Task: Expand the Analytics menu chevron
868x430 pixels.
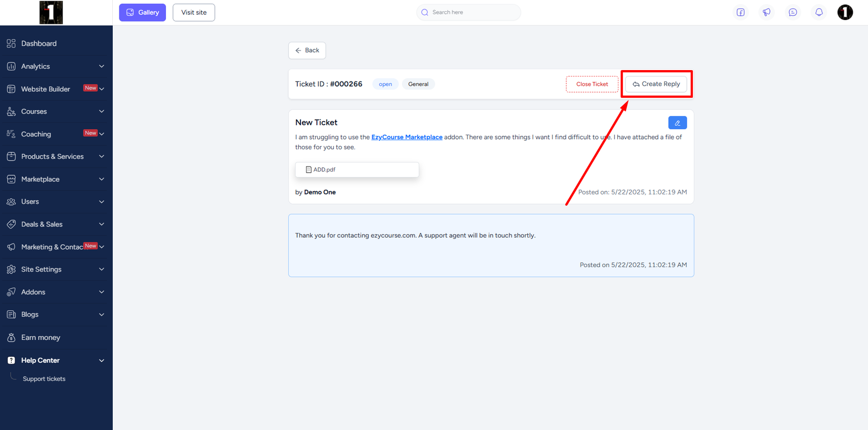Action: [x=101, y=66]
